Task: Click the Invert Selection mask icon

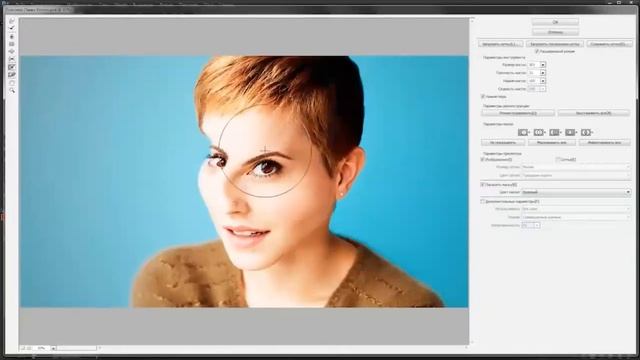Action: (x=587, y=132)
